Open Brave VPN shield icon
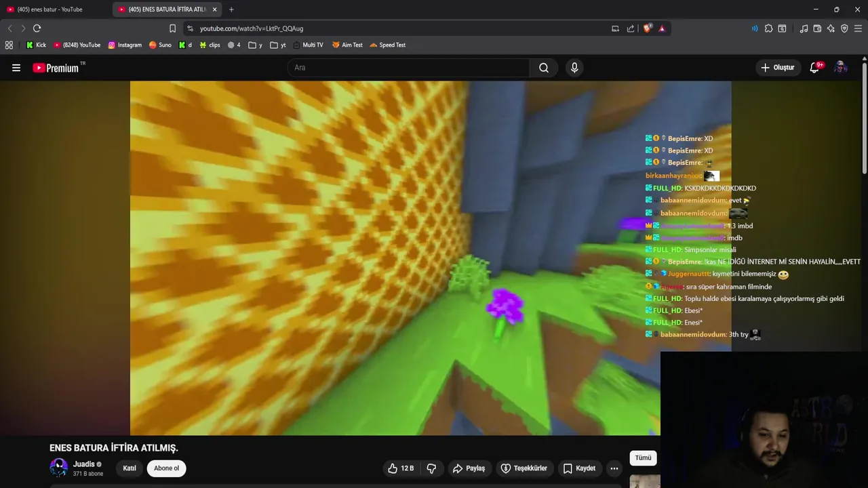Viewport: 868px width, 488px height. (844, 28)
